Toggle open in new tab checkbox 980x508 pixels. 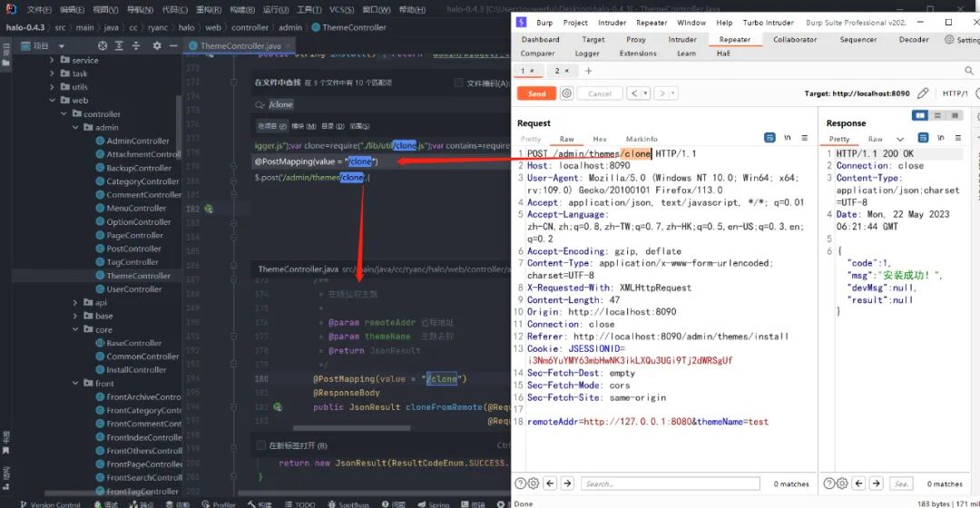(x=261, y=445)
